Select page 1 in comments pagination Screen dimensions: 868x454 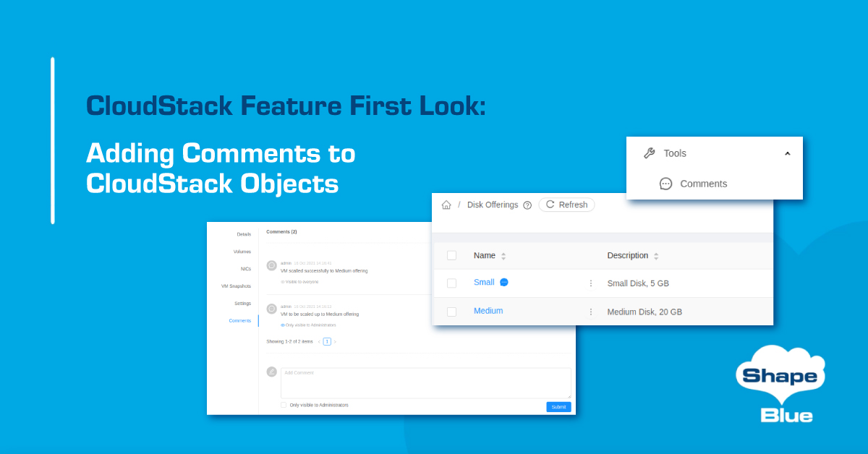tap(327, 341)
